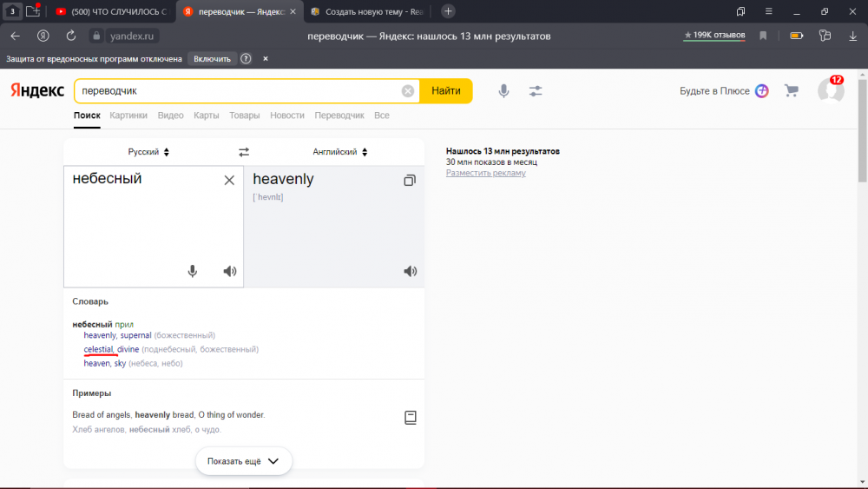Click the dictionary word heaven
This screenshot has height=489, width=868.
(x=97, y=363)
